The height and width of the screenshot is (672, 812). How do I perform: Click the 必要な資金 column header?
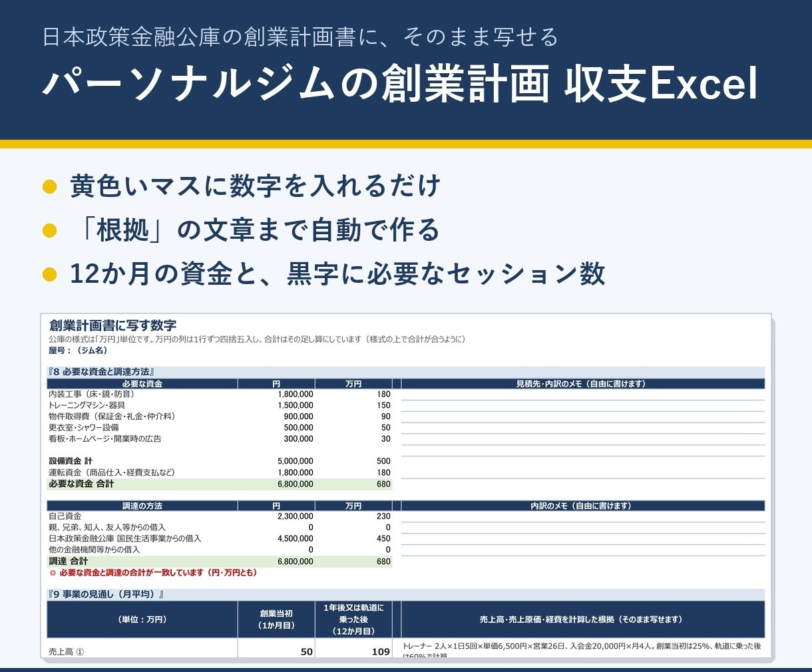pyautogui.click(x=142, y=384)
